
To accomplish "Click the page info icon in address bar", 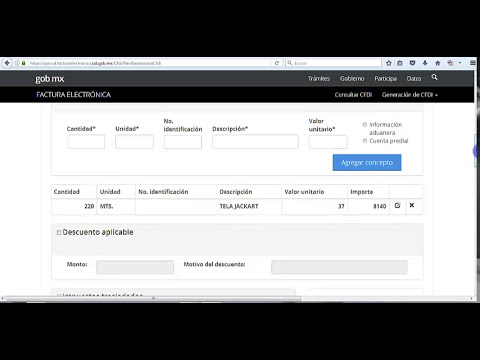I will [17, 63].
